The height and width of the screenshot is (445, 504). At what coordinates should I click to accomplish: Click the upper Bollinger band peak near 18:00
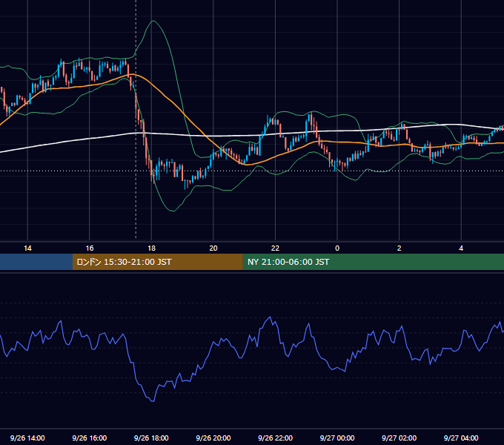coord(153,21)
